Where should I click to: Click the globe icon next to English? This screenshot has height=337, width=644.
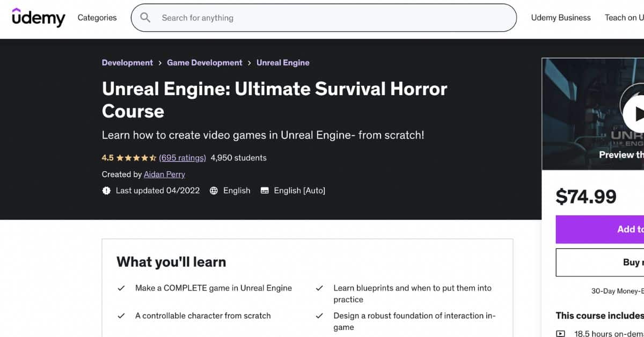coord(214,191)
